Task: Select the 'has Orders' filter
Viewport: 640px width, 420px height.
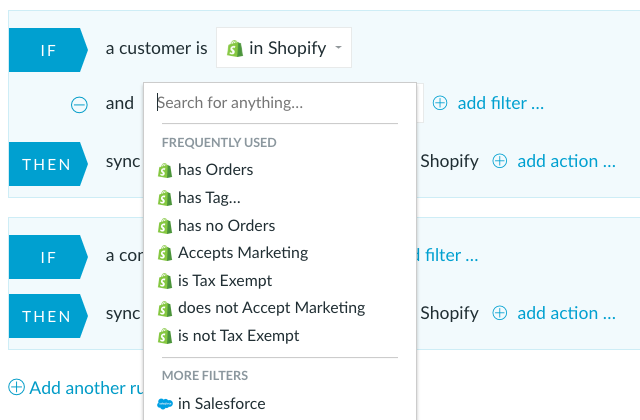Action: pos(216,170)
